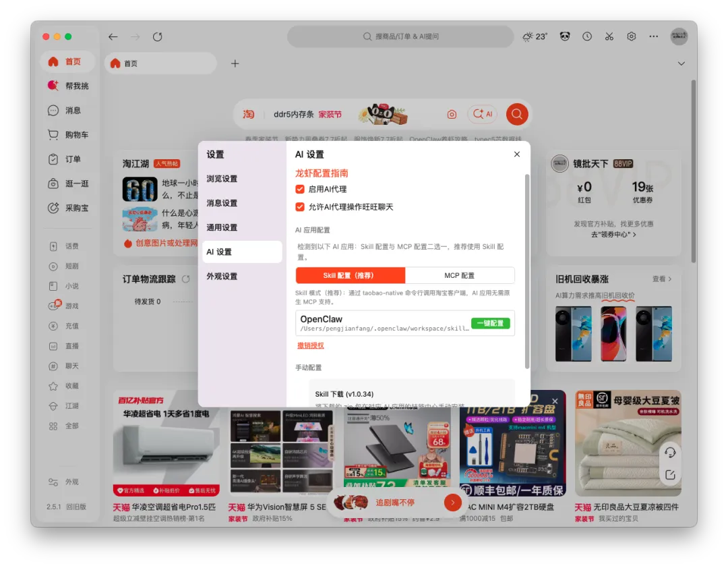This screenshot has width=728, height=568.
Task: Open the user avatar at top right
Action: (679, 36)
